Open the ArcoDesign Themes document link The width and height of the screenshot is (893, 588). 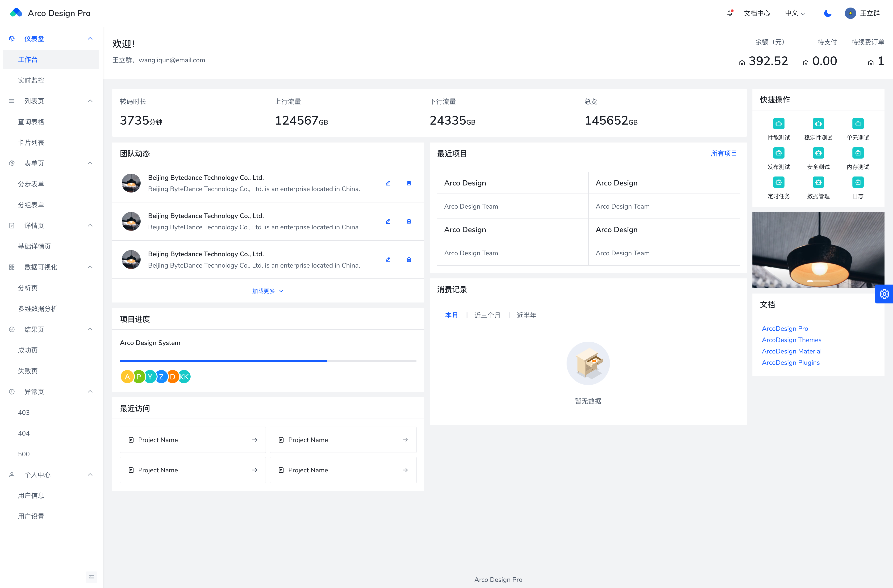click(x=791, y=340)
